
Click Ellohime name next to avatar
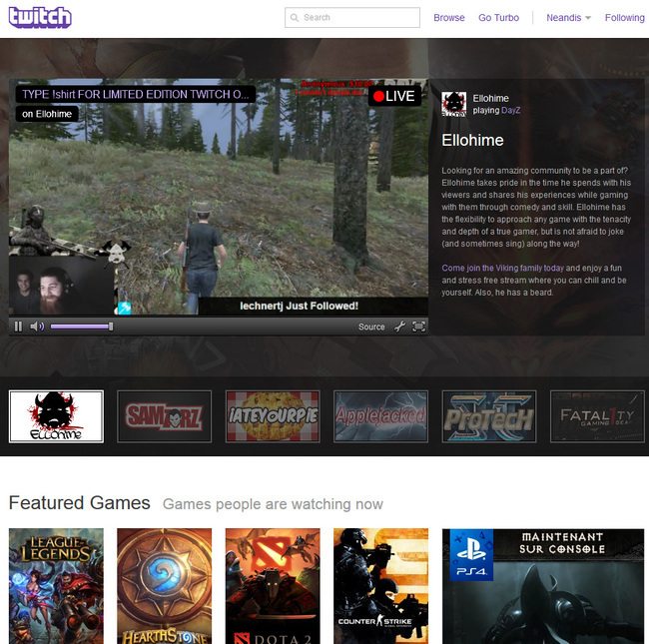click(490, 99)
